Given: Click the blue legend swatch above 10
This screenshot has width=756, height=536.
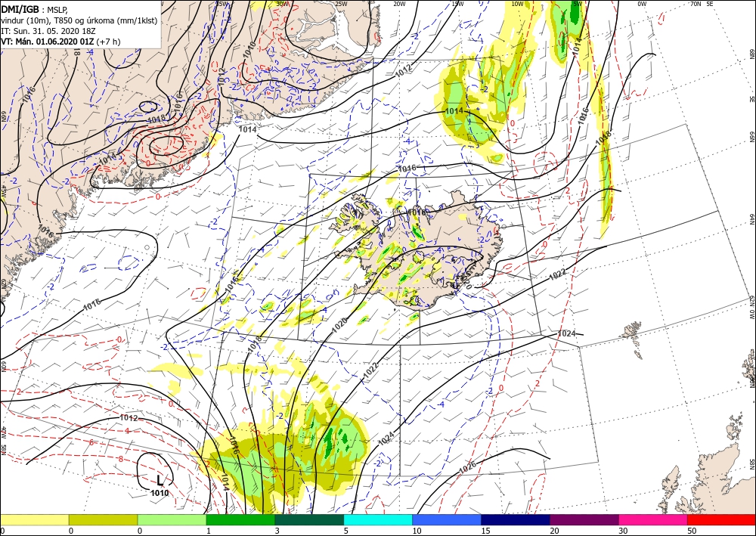Looking at the screenshot, I should (x=447, y=519).
